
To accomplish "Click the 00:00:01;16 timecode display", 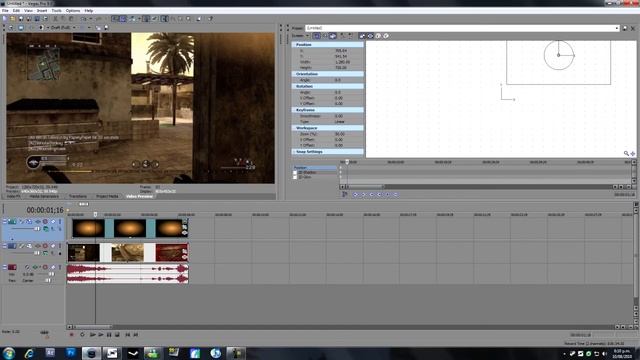I will 45,210.
